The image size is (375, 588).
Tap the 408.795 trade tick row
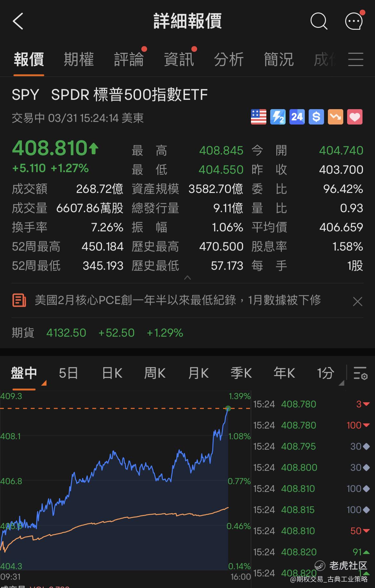[312, 446]
